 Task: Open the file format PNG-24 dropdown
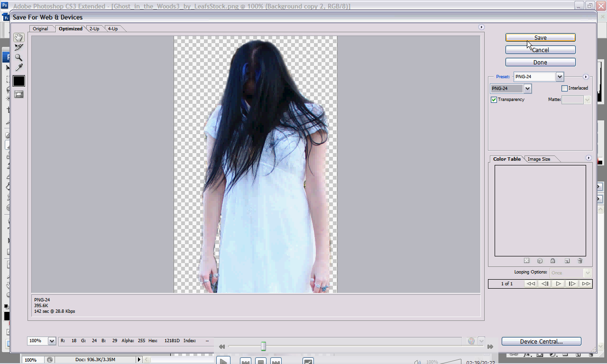point(510,89)
